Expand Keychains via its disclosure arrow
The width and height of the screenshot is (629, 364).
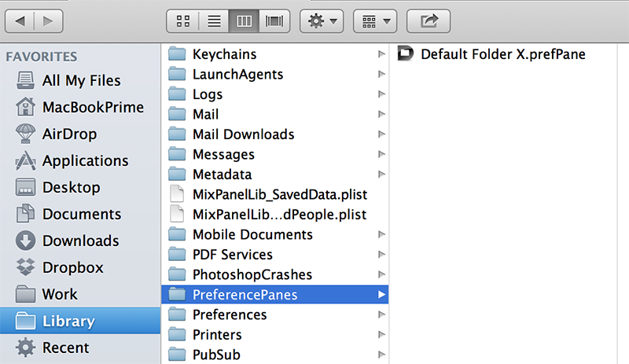pos(381,53)
